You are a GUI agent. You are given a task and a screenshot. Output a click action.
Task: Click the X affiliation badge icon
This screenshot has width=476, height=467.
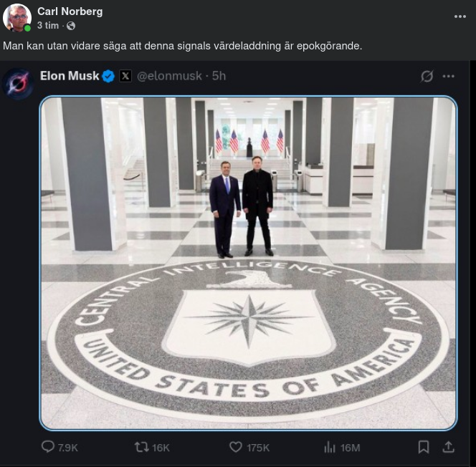pyautogui.click(x=125, y=76)
